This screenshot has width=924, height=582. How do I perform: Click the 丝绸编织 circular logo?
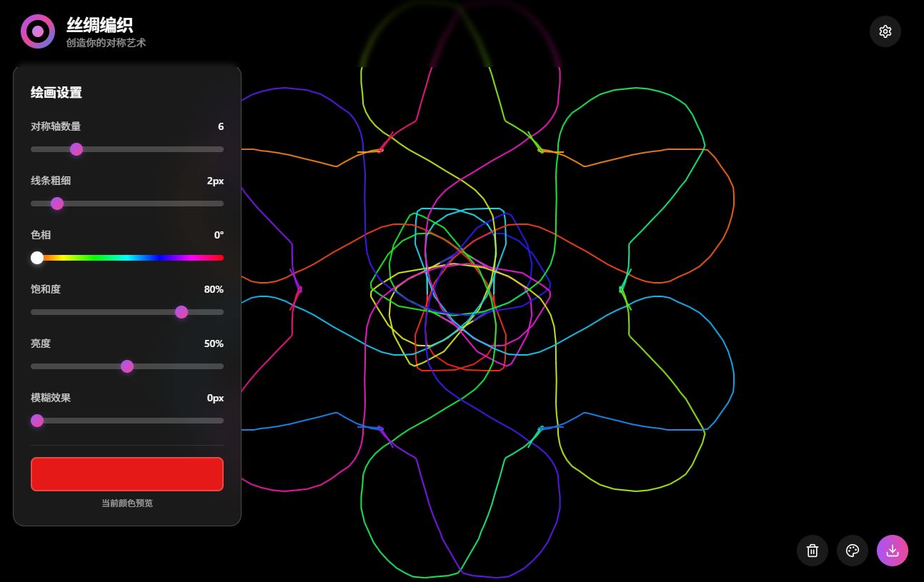point(38,31)
